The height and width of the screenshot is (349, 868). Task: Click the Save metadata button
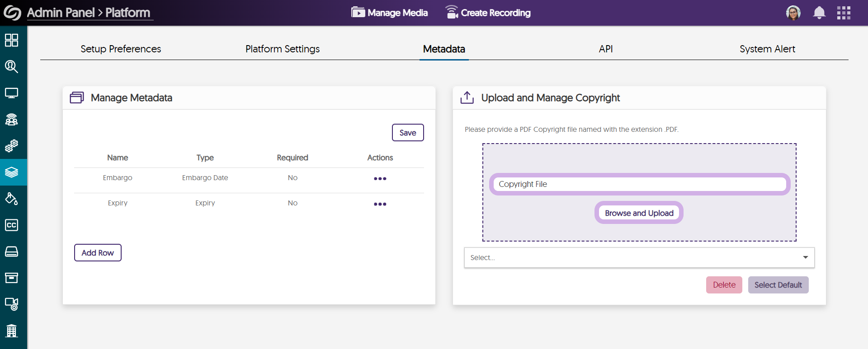point(407,133)
